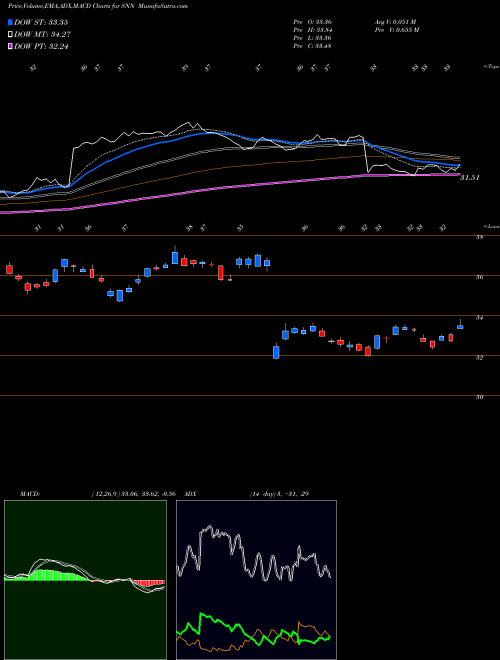Image resolution: width=500 pixels, height=660 pixels.
Task: Click the 36 price axis label
Action: click(x=479, y=277)
